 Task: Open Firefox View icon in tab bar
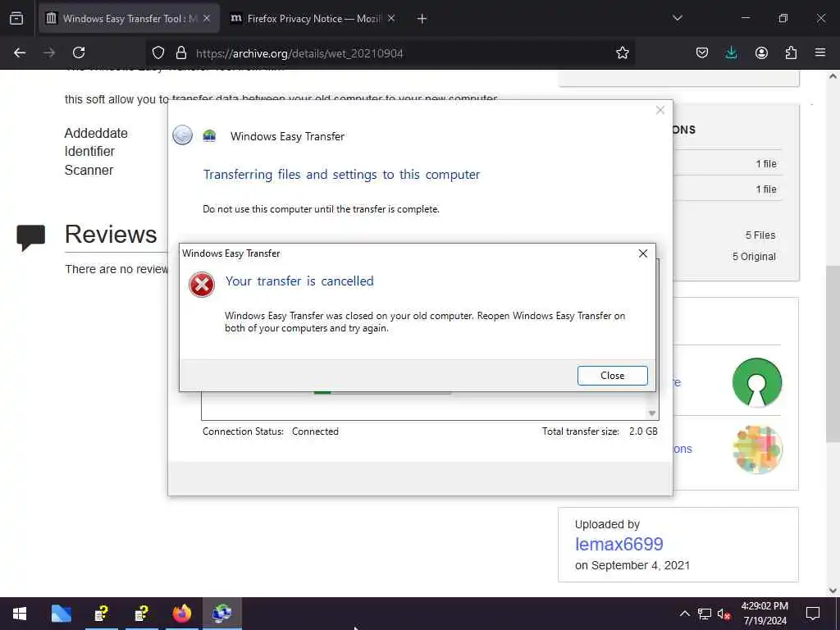click(x=16, y=18)
